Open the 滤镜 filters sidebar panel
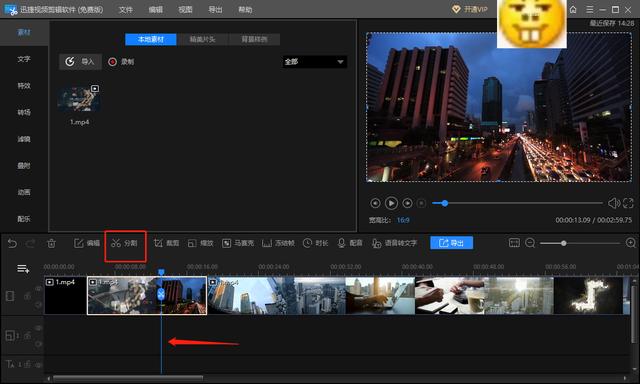The width and height of the screenshot is (640, 384). click(24, 139)
